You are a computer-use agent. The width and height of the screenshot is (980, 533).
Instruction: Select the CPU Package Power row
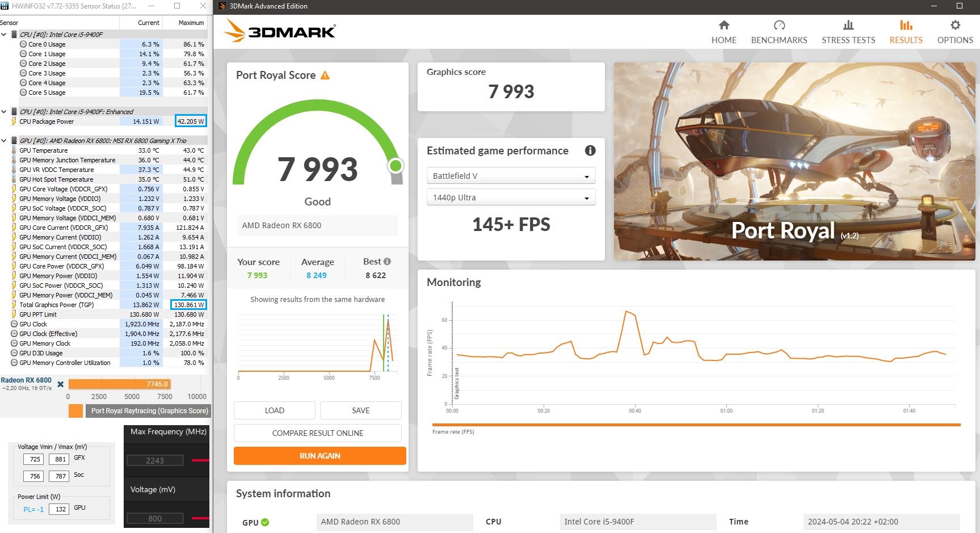pyautogui.click(x=103, y=121)
